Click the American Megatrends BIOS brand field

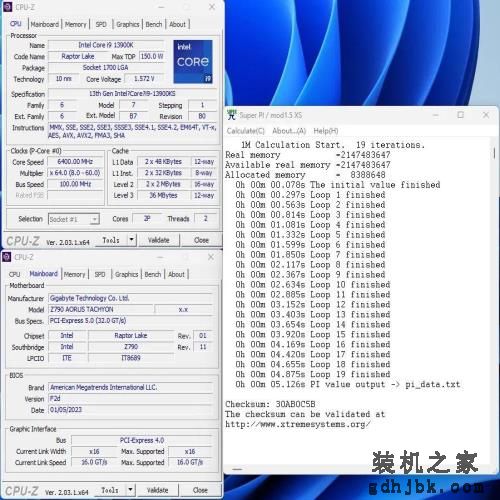131,387
